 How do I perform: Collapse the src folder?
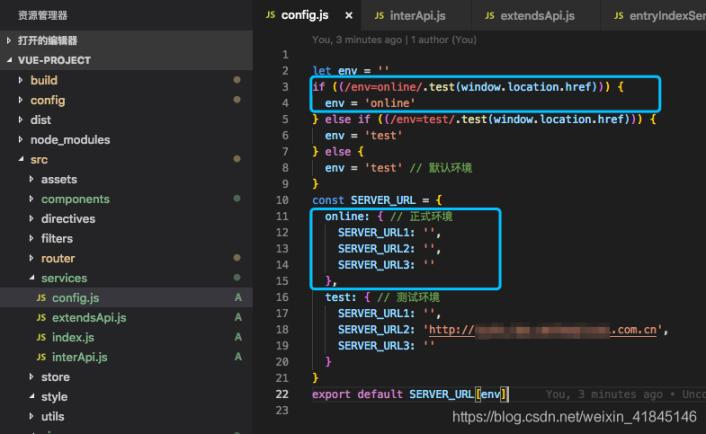click(x=21, y=160)
